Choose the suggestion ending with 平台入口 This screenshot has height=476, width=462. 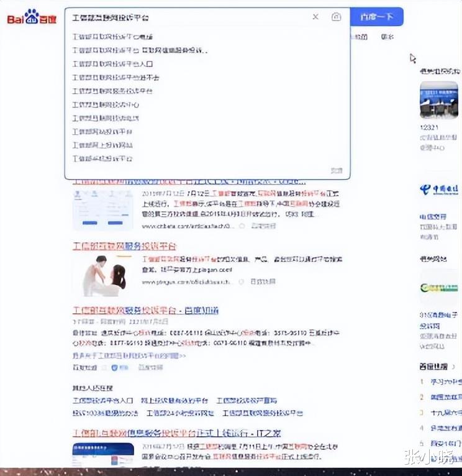pyautogui.click(x=112, y=64)
